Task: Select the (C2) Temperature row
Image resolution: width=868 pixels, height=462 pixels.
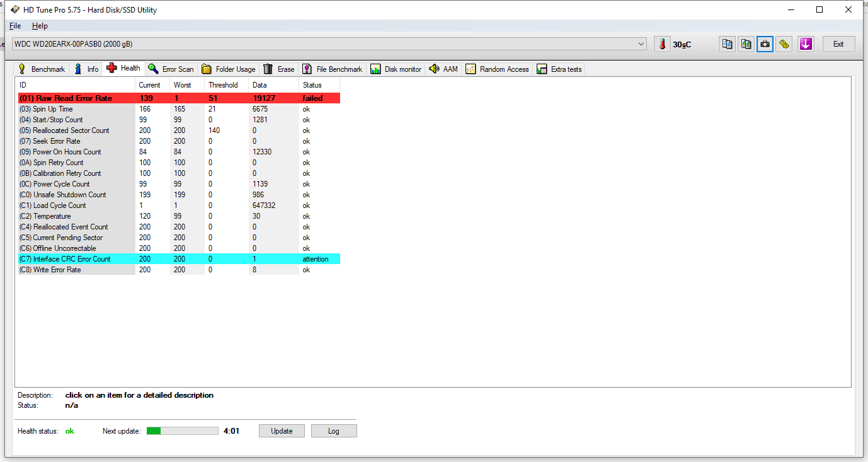Action: point(179,216)
